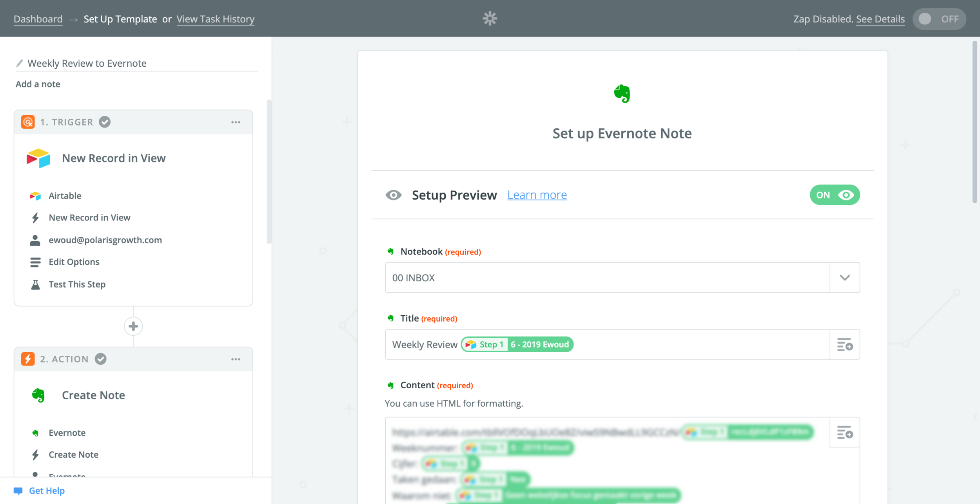
Task: Click the Content (required) field label
Action: pos(436,385)
